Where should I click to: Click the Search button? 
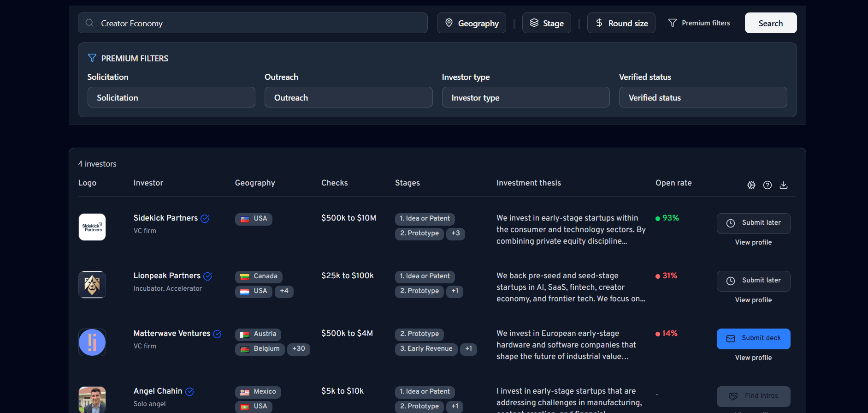771,23
